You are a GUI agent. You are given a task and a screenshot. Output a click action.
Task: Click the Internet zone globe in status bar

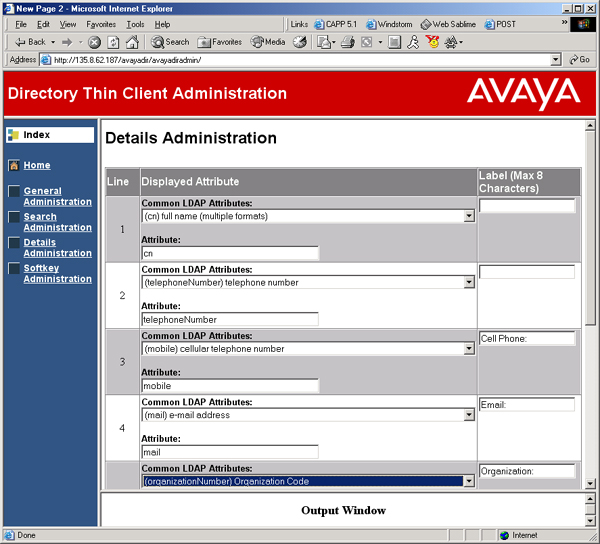(x=504, y=535)
